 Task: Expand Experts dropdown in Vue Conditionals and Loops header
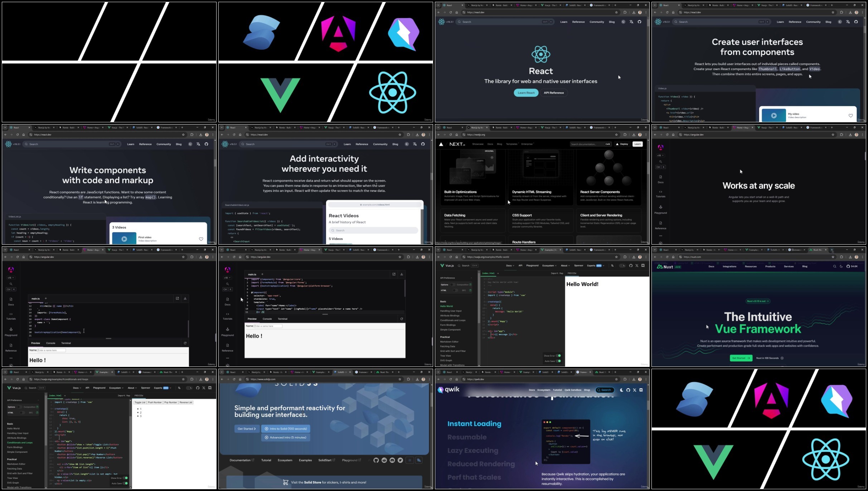click(x=163, y=388)
